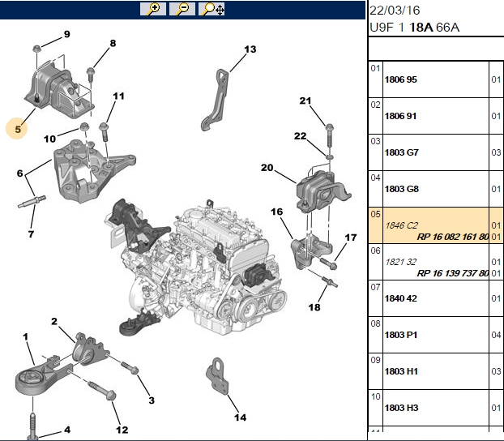Click part number 1803 H1
The image size is (504, 441).
pyautogui.click(x=401, y=371)
